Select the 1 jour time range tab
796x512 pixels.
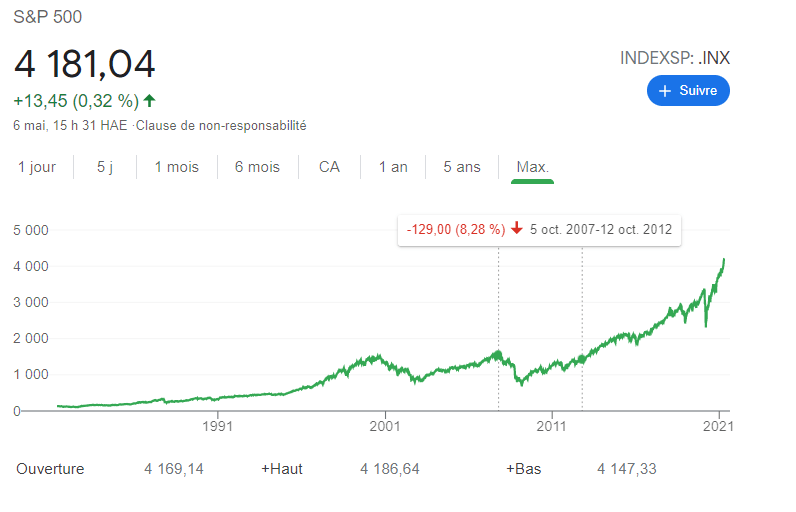tap(37, 167)
